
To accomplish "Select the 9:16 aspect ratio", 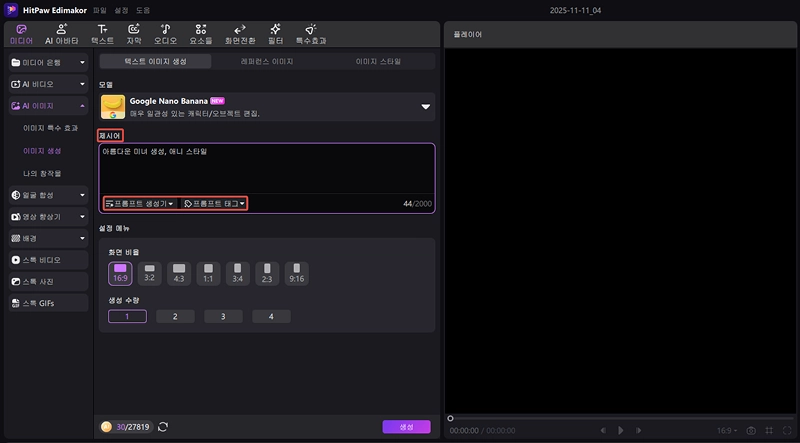I will pos(296,274).
